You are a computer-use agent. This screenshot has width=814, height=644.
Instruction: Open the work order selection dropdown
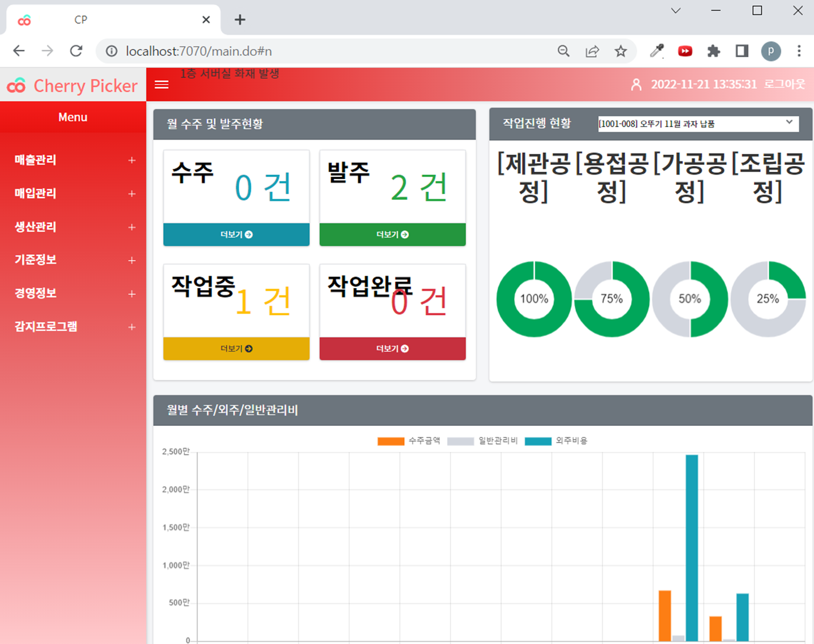click(x=697, y=123)
